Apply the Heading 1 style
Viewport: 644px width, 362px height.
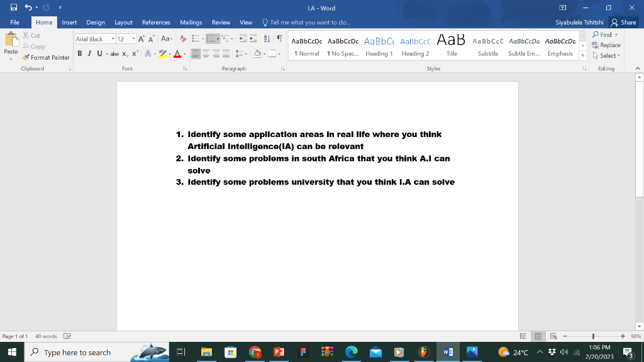(379, 45)
